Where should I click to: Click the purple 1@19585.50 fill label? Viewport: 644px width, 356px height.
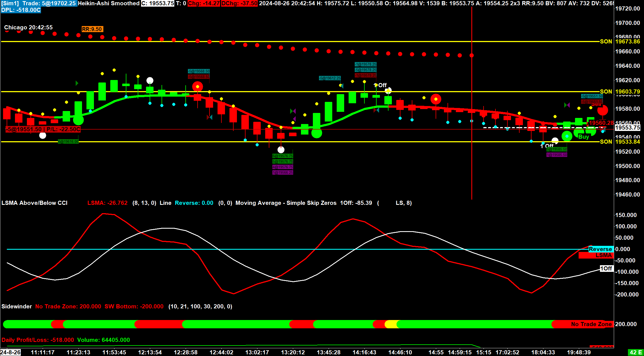tap(556, 155)
